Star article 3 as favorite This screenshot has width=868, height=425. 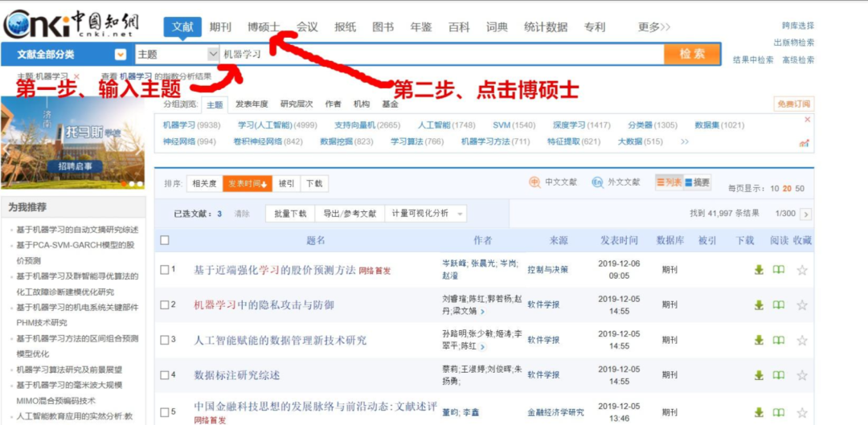[802, 340]
